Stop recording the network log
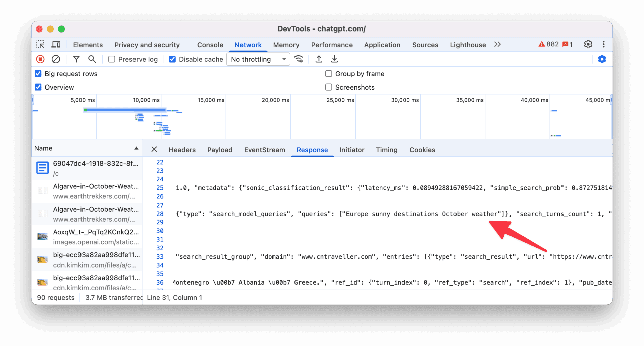The image size is (644, 346). tap(40, 59)
